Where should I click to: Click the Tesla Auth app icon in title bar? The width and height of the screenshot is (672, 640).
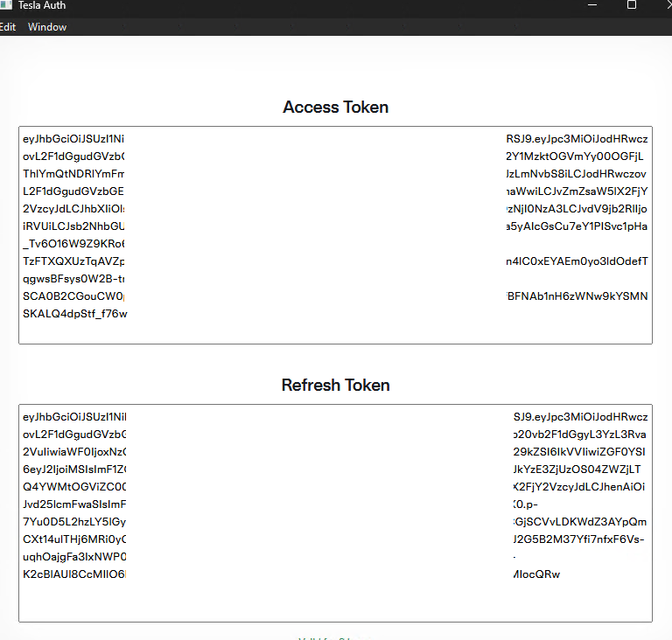(6, 5)
